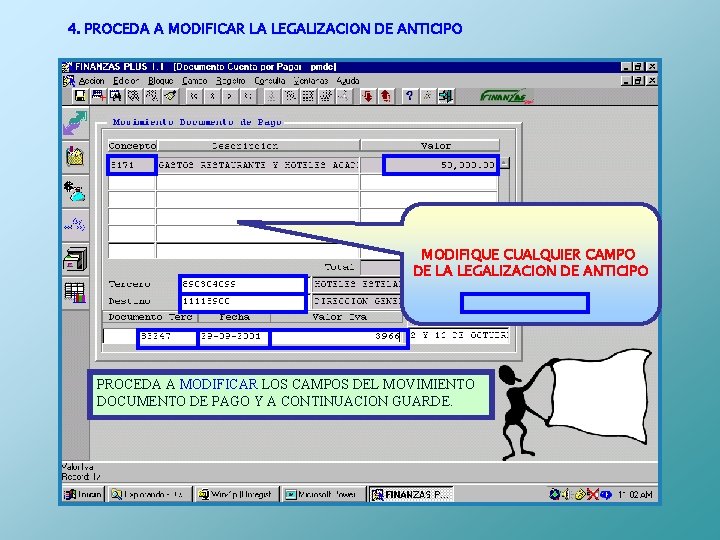Screen dimensions: 720x540
Task: Open the Edicion menu
Action: pyautogui.click(x=126, y=81)
